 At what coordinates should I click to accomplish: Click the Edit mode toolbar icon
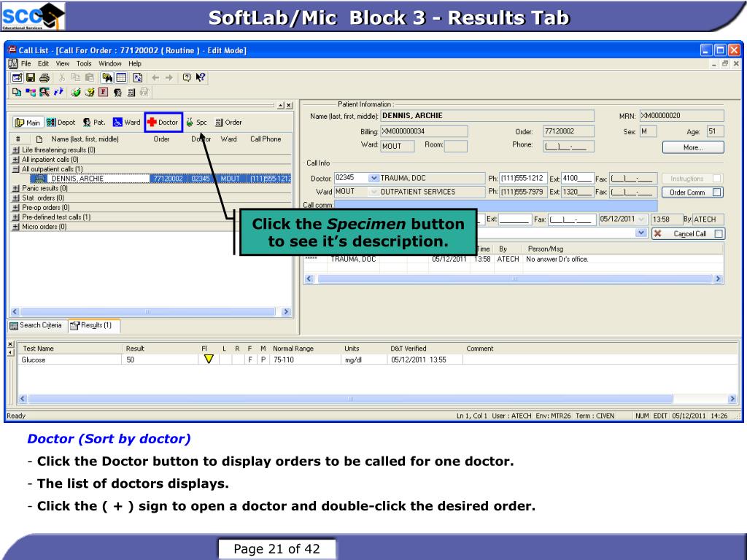click(17, 77)
